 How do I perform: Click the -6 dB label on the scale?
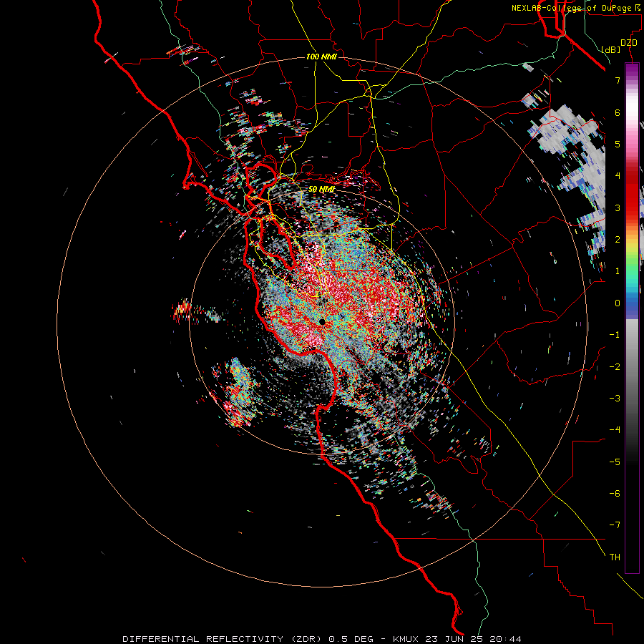coord(615,494)
